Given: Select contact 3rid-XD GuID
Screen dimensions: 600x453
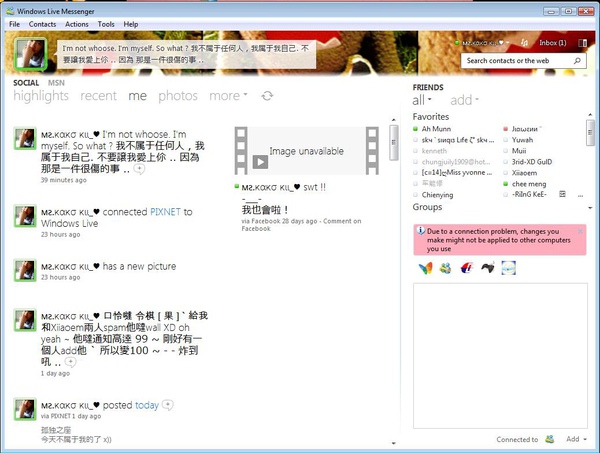Looking at the screenshot, I should click(x=532, y=162).
